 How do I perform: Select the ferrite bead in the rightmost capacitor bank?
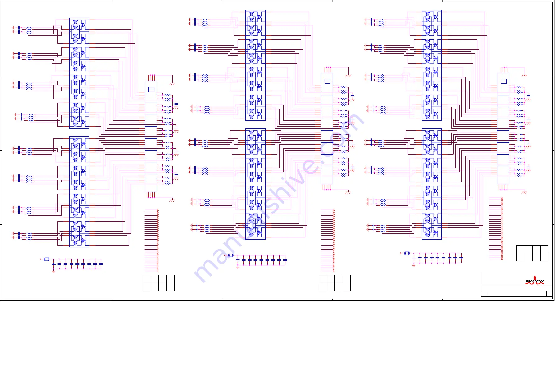[x=407, y=253]
